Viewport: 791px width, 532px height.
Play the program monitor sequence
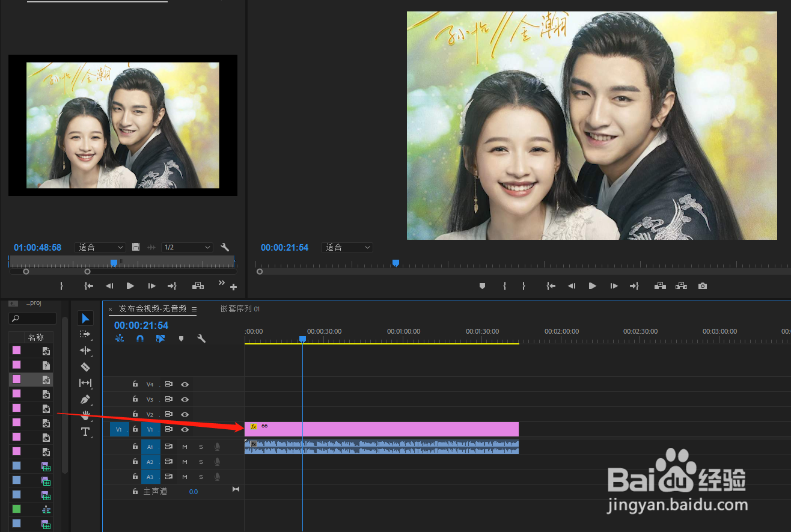[x=592, y=286]
